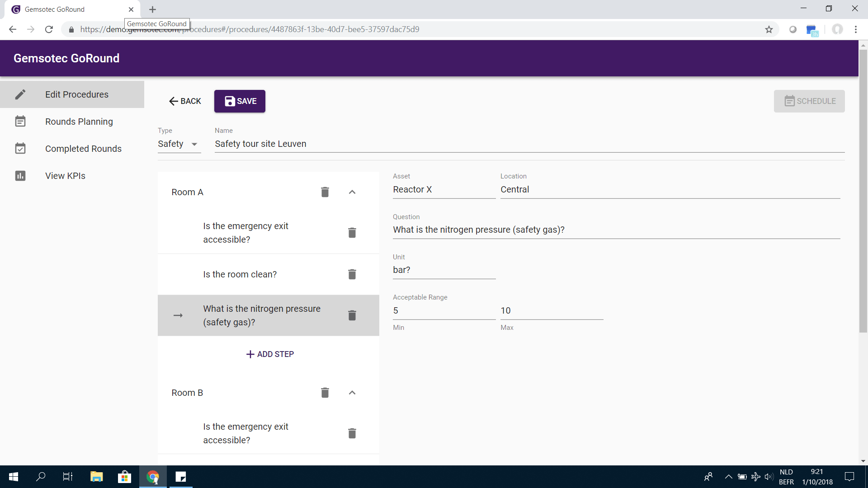Add a step to Room A
This screenshot has height=488, width=868.
click(x=270, y=354)
